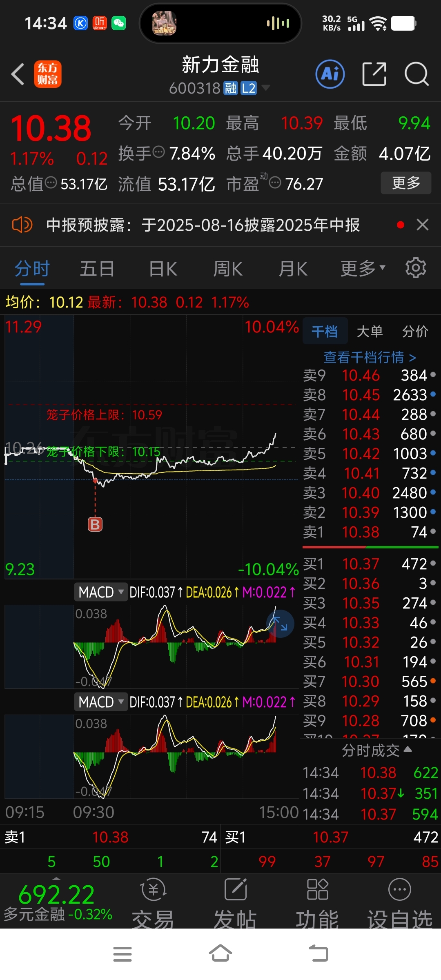Image resolution: width=441 pixels, height=980 pixels.
Task: Switch to 月K tab
Action: point(293,268)
